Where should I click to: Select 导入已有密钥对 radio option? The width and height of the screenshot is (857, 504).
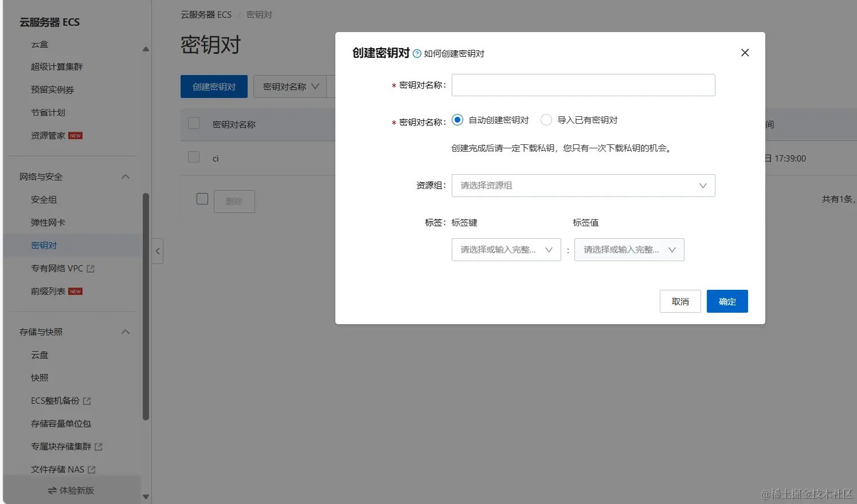click(x=546, y=120)
